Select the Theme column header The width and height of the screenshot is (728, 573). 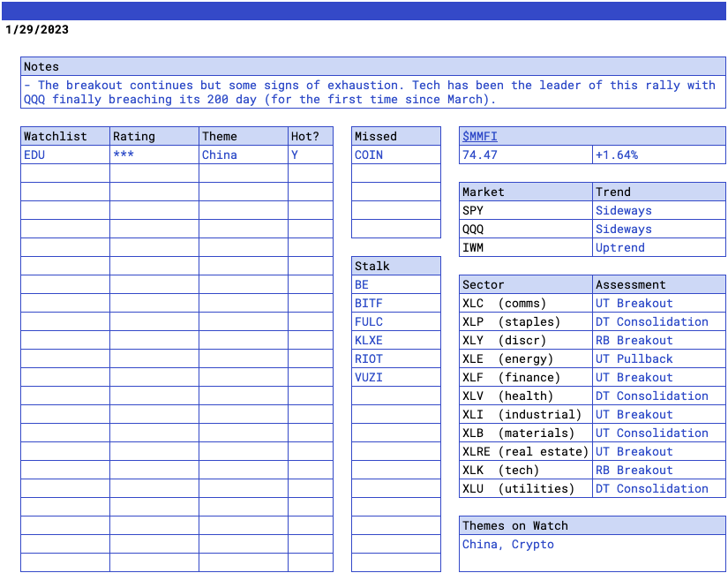[244, 136]
